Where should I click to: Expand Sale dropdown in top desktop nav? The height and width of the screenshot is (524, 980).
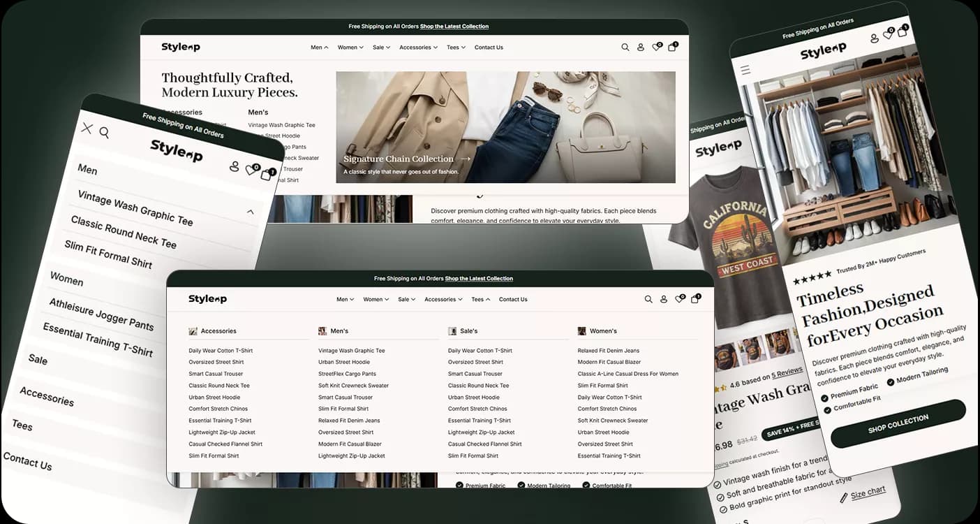coord(381,48)
